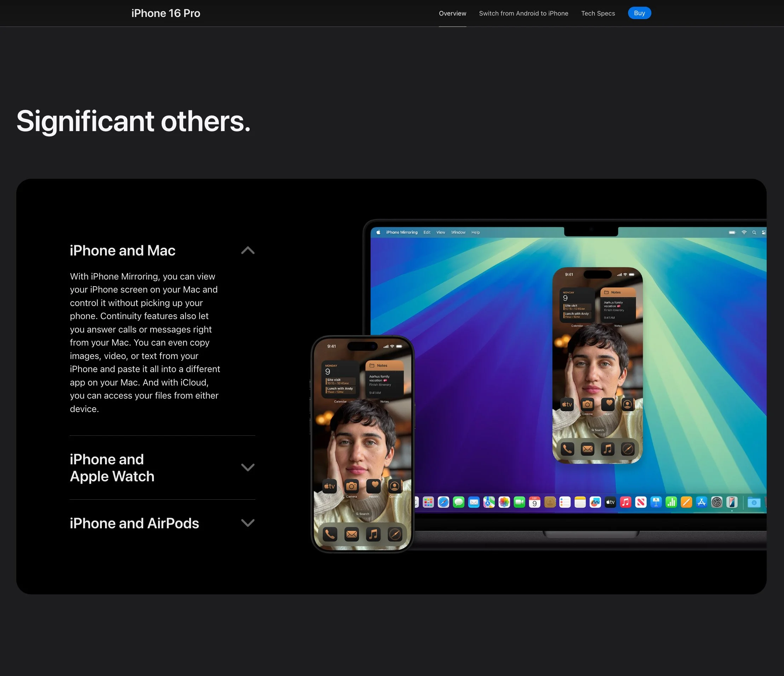Click the Spotlight search icon in Mac menu bar
This screenshot has height=676, width=784.
(x=754, y=233)
